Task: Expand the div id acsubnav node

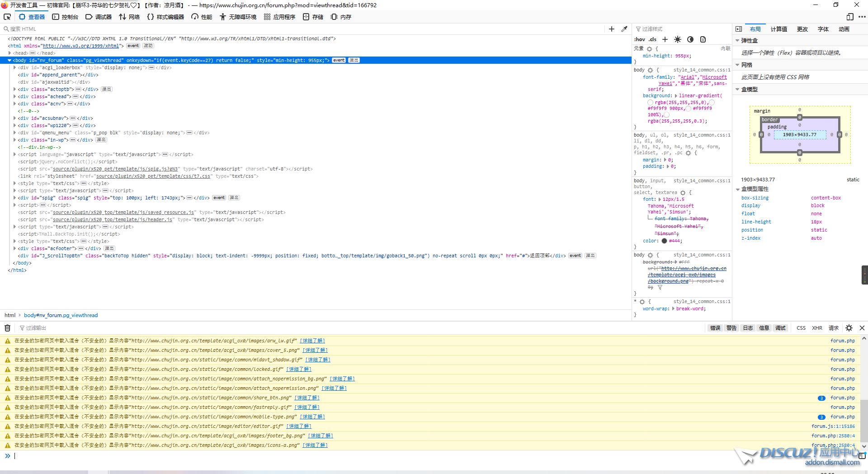Action: click(14, 118)
